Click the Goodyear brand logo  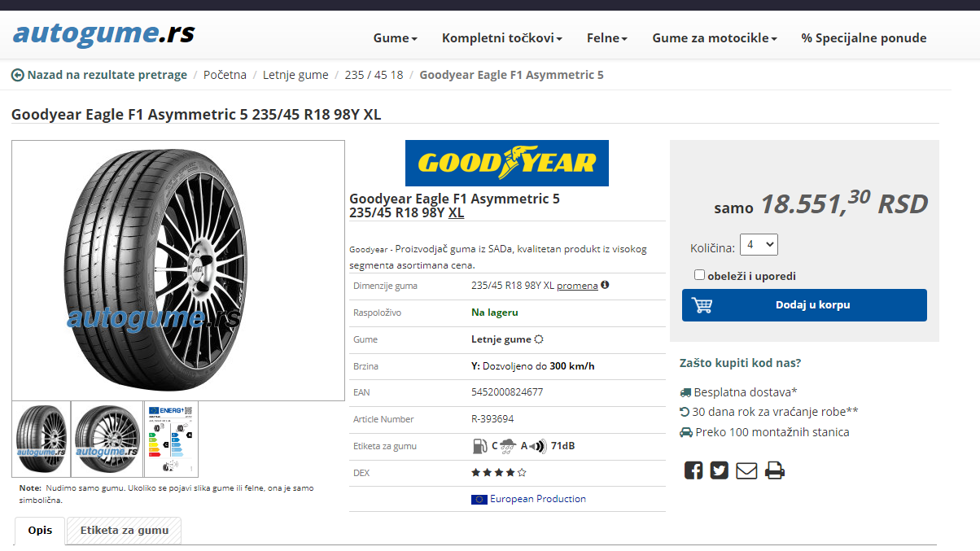tap(506, 164)
